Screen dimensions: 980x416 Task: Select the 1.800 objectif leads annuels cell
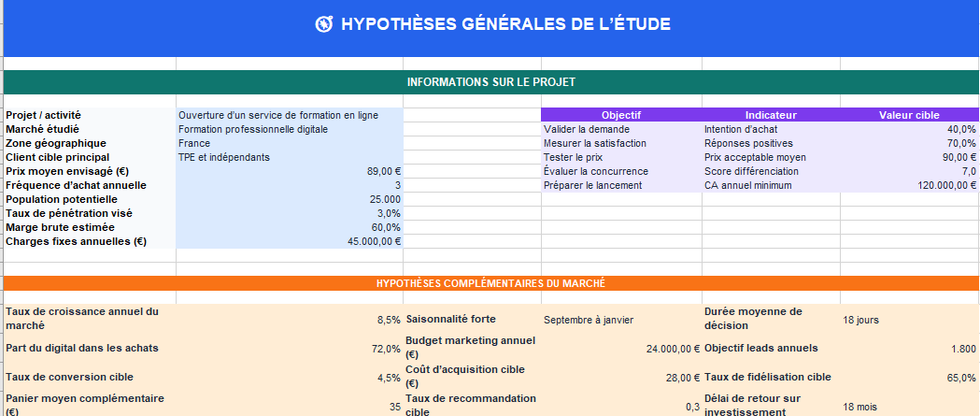(909, 349)
